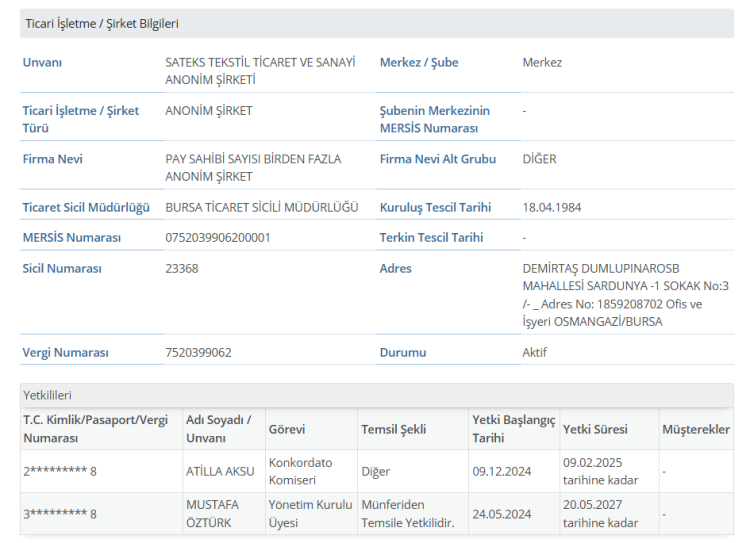The height and width of the screenshot is (543, 750).
Task: Select the MERSİS number 0752039906200001
Action: tap(217, 238)
